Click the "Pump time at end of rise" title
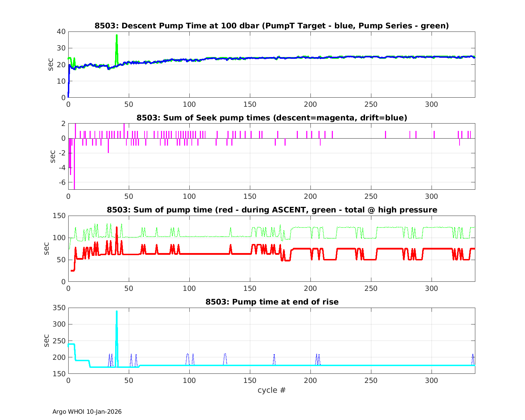Image resolution: width=525 pixels, height=420 pixels. coord(272,302)
